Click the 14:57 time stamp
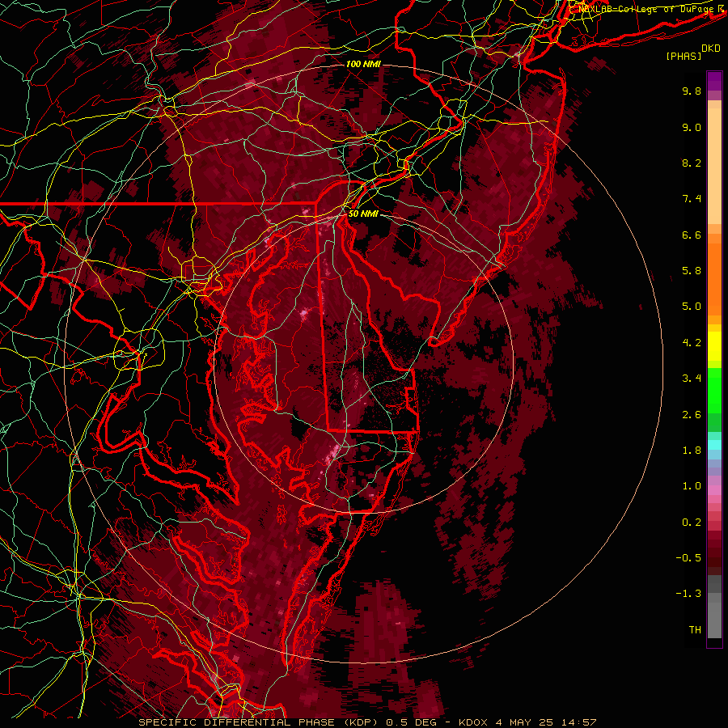728x728 pixels. tap(579, 722)
